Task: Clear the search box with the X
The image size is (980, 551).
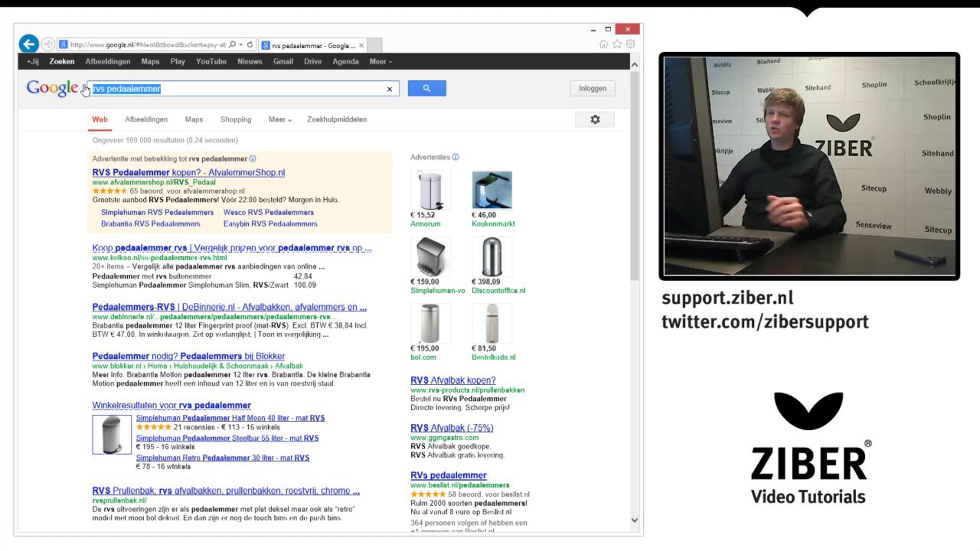Action: (x=390, y=89)
